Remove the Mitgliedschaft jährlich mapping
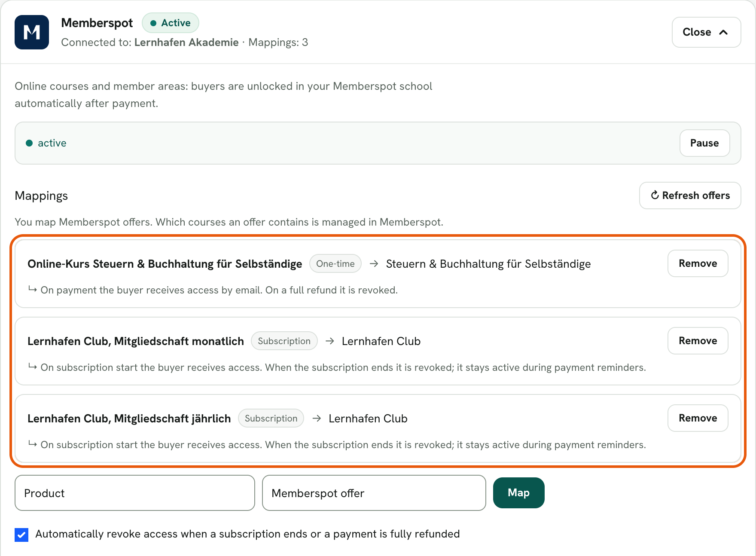Image resolution: width=756 pixels, height=556 pixels. coord(698,418)
